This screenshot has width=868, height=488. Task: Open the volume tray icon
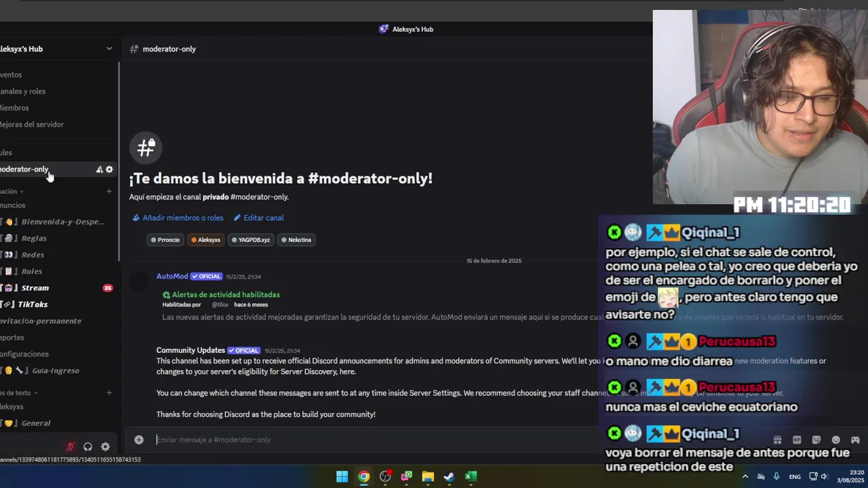[825, 476]
